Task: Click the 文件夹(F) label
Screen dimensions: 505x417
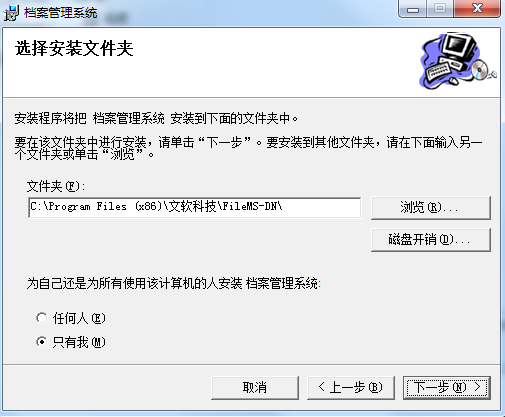Action: (x=56, y=186)
